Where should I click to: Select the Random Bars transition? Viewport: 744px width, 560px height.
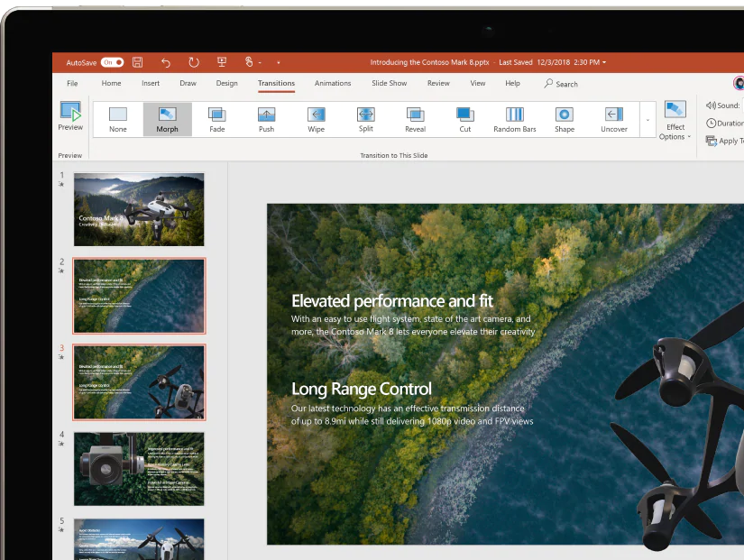pyautogui.click(x=514, y=119)
